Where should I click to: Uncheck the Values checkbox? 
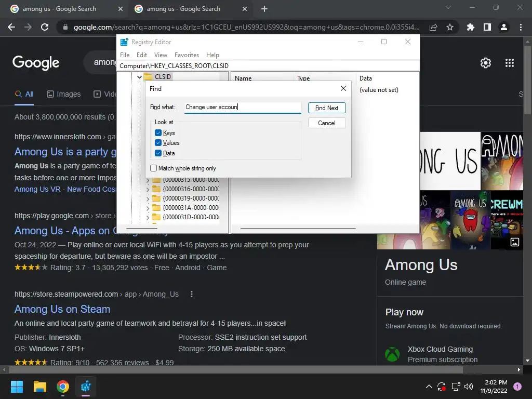[158, 143]
